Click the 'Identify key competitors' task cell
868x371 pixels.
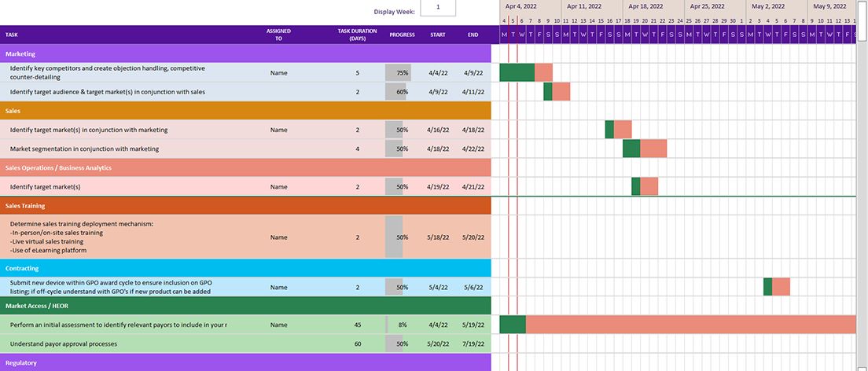108,72
